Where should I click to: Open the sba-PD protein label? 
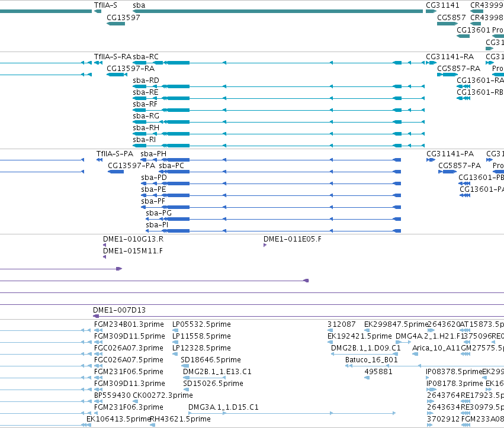(x=154, y=178)
